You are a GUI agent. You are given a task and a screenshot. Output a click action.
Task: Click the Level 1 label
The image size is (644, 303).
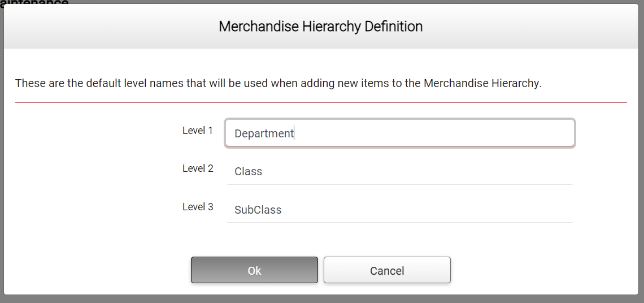[198, 131]
